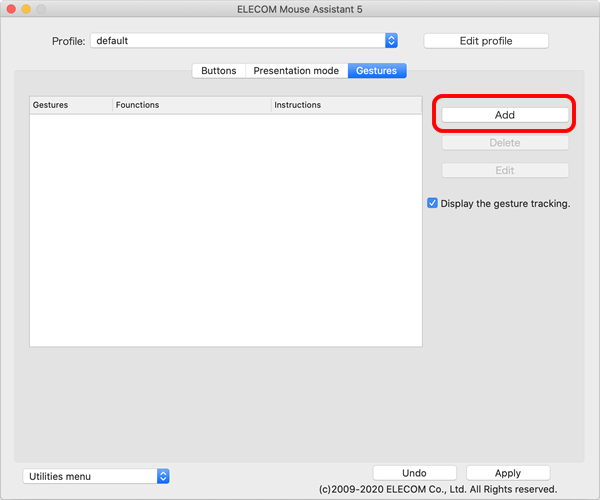The height and width of the screenshot is (500, 600).
Task: Open the Utilities menu dropdown
Action: (x=96, y=476)
